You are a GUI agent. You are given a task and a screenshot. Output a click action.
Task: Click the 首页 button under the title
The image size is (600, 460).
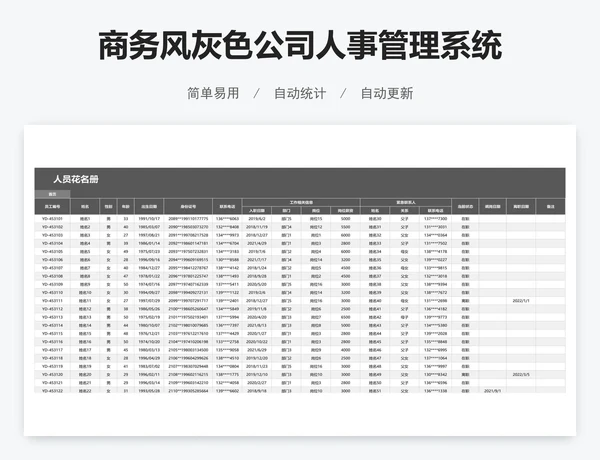pyautogui.click(x=52, y=194)
